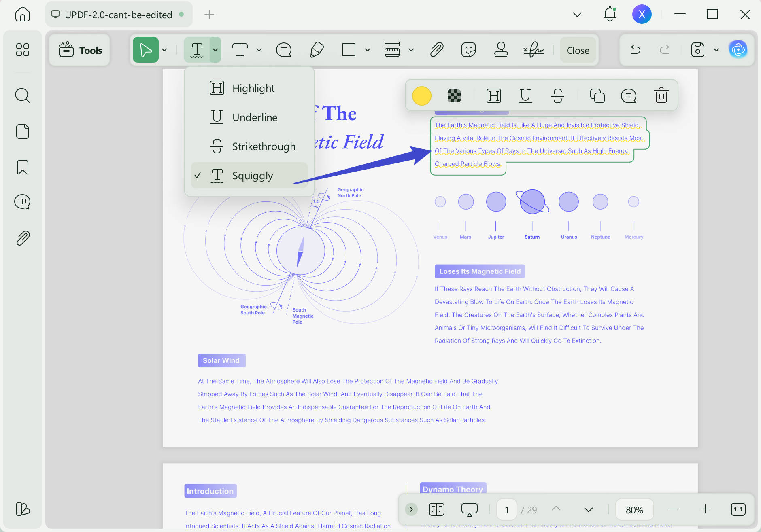Open the layers icon at sidebar bottom
Viewport: 761px width, 532px height.
(x=23, y=509)
